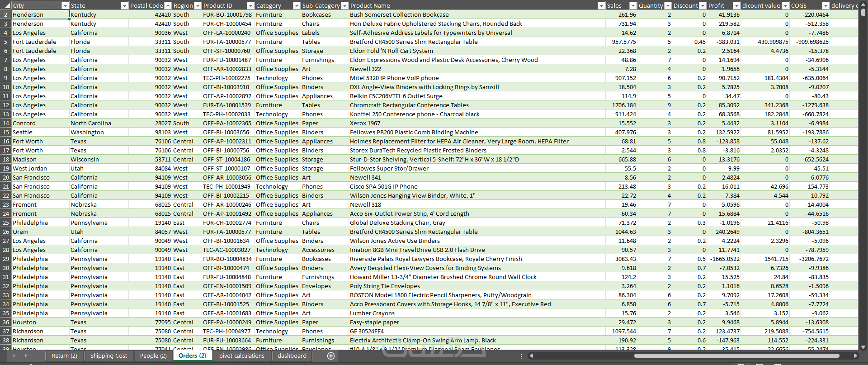
Task: Select the Product ID cell 'FUR-BO-10001798'
Action: tap(228, 14)
